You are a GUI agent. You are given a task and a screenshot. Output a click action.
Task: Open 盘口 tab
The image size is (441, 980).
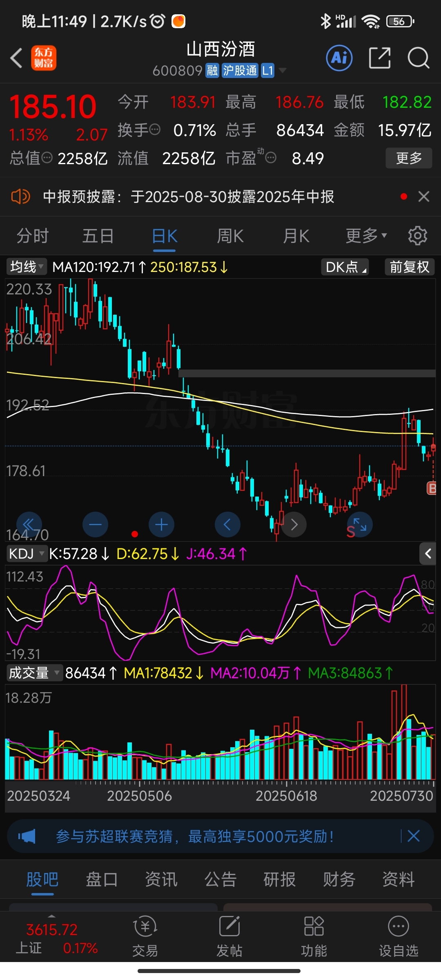point(102,880)
